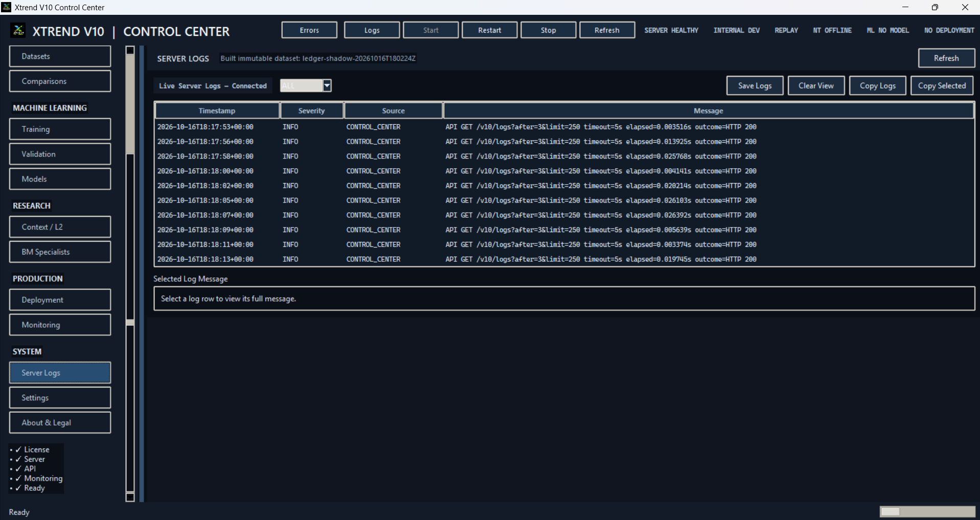Select log row with elapsed=0.025768s
The image size is (980, 520).
click(564, 156)
